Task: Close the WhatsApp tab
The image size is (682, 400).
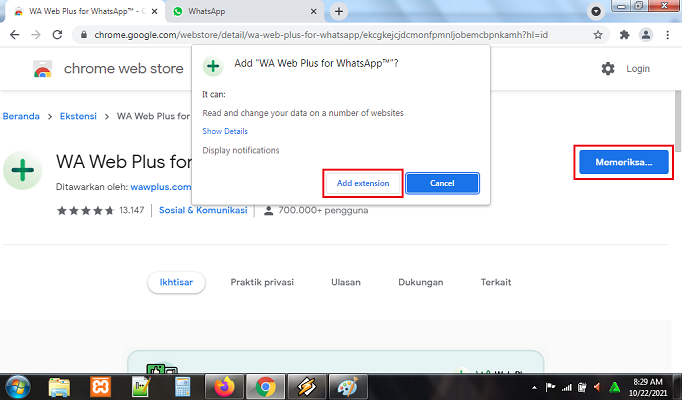Action: [313, 12]
